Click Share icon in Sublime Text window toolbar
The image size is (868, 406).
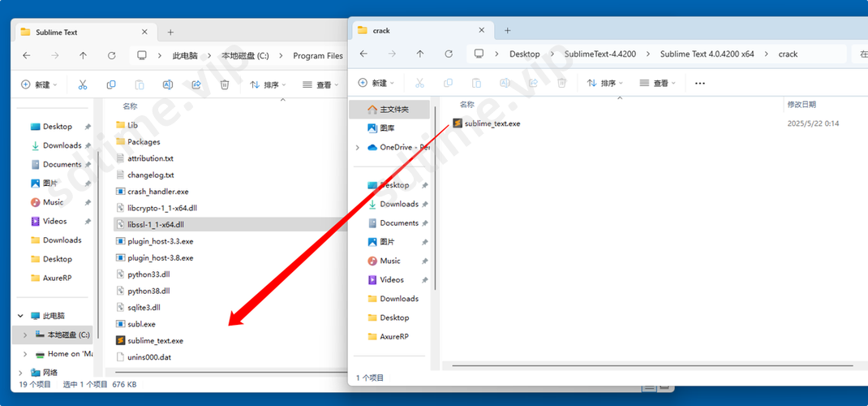tap(196, 84)
